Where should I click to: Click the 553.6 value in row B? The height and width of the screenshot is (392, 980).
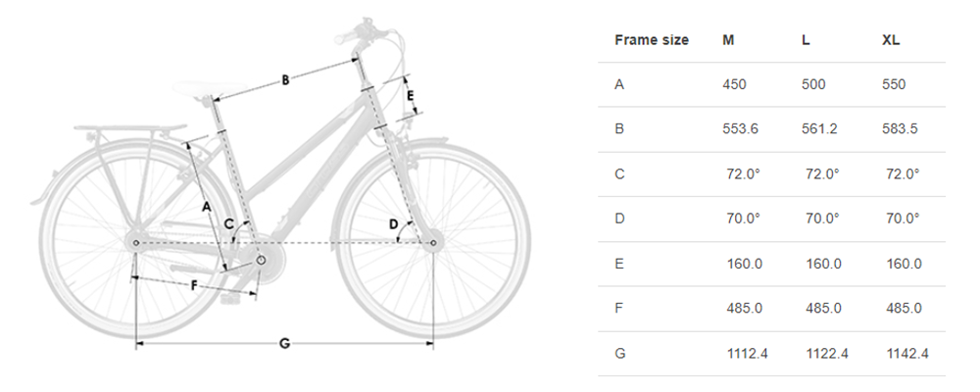click(x=740, y=128)
